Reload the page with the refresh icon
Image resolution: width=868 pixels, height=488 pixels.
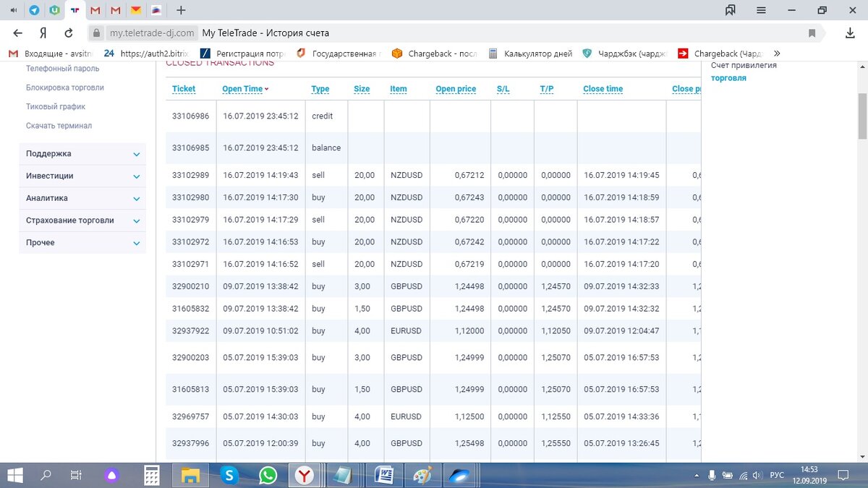(x=69, y=33)
